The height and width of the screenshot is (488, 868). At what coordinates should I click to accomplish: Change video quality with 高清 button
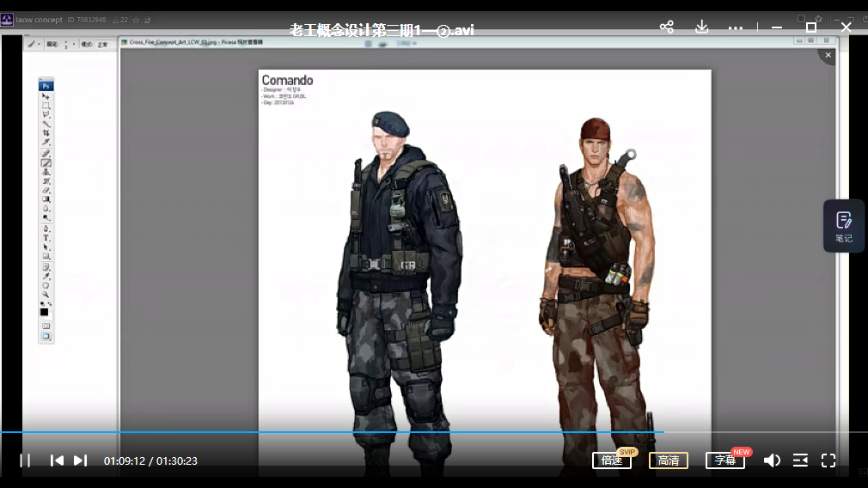(668, 461)
